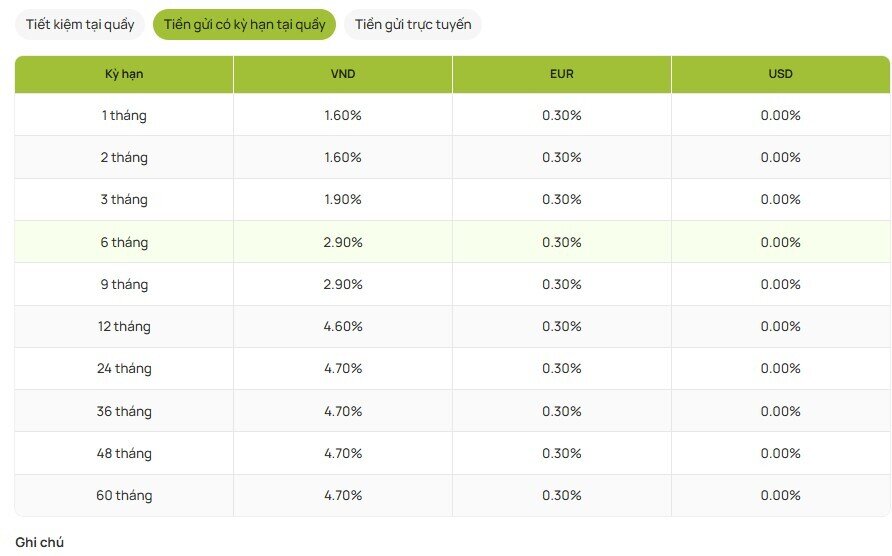Select the 1 tháng term row label

click(124, 115)
